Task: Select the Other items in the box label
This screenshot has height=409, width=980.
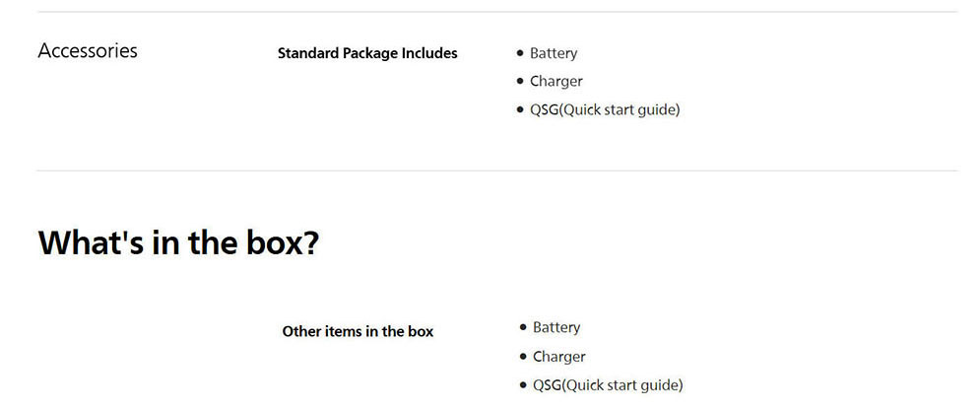Action: pyautogui.click(x=358, y=331)
